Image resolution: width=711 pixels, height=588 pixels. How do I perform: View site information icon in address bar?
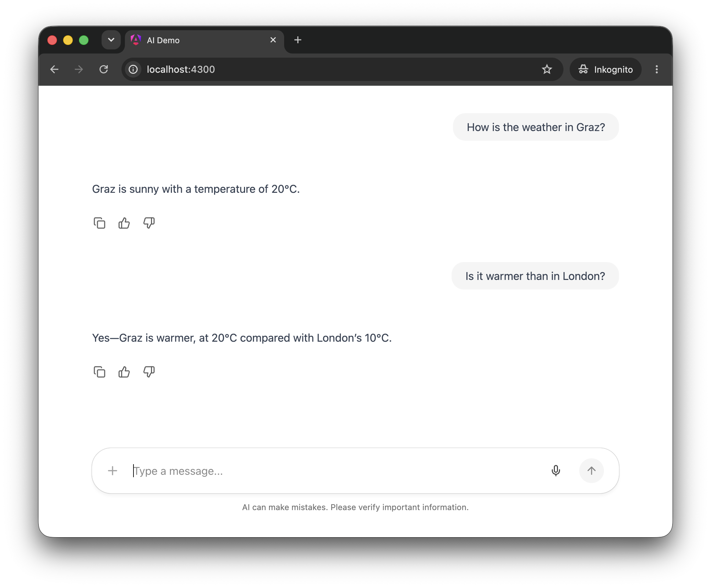click(x=133, y=70)
